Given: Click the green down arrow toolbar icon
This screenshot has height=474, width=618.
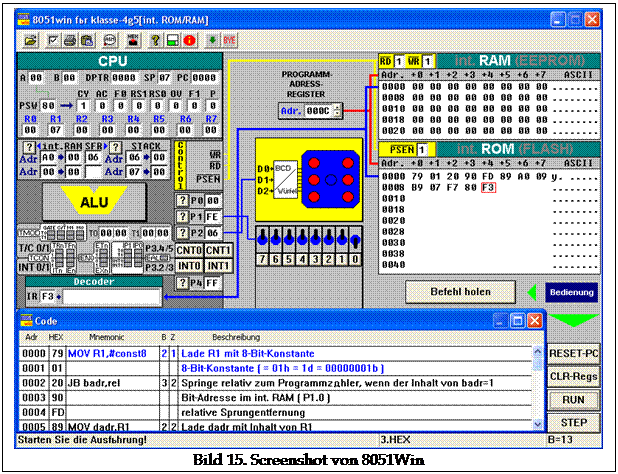Looking at the screenshot, I should (x=212, y=40).
